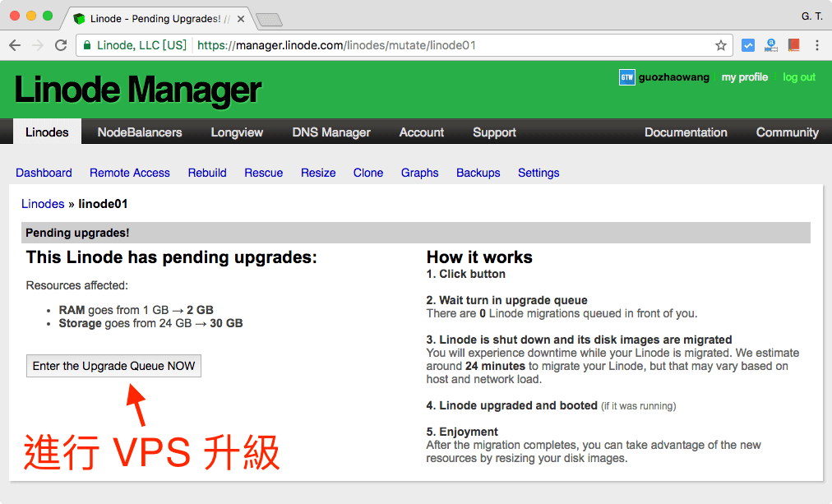Open the blue checkmark extension

(x=748, y=45)
